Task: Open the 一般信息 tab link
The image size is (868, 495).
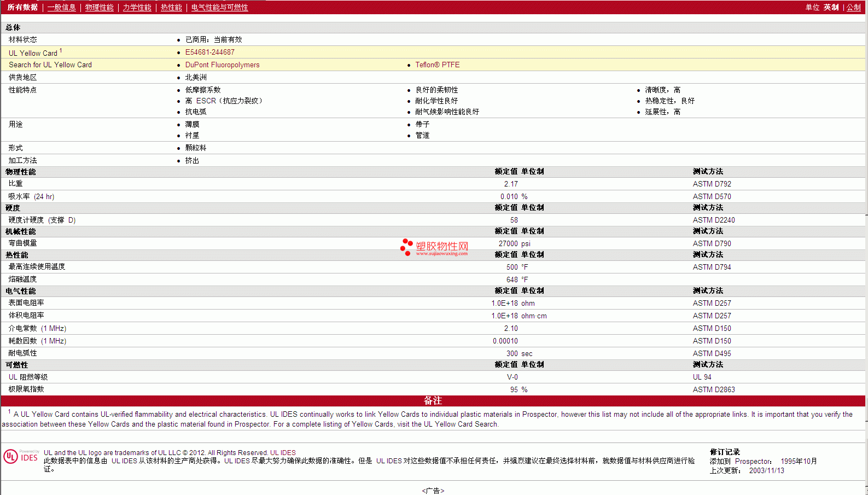Action: [x=62, y=7]
